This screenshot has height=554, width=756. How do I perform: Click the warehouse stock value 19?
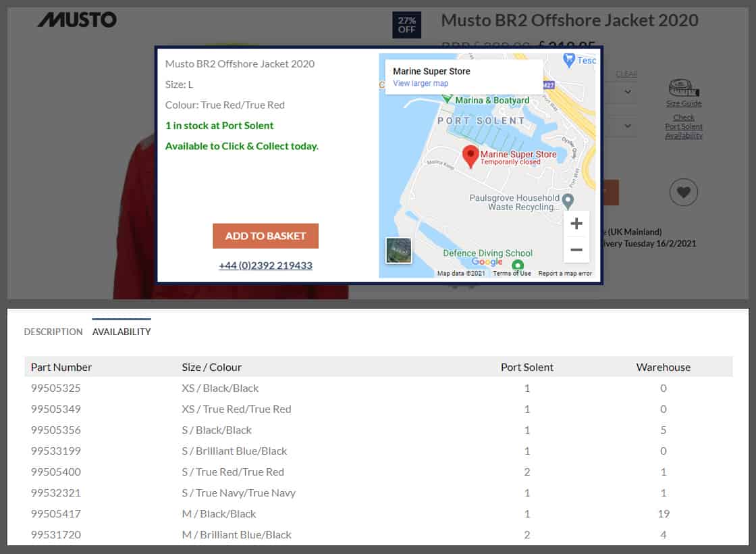(664, 514)
